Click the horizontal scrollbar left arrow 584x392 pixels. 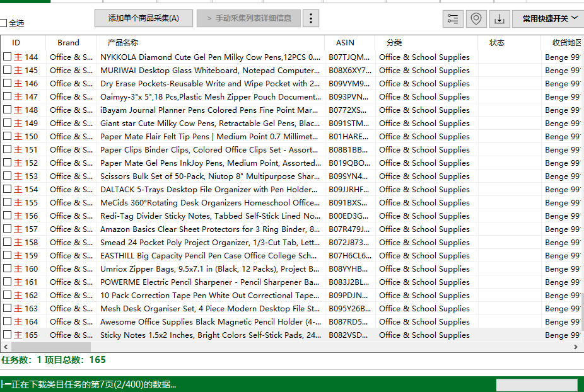pyautogui.click(x=6, y=347)
